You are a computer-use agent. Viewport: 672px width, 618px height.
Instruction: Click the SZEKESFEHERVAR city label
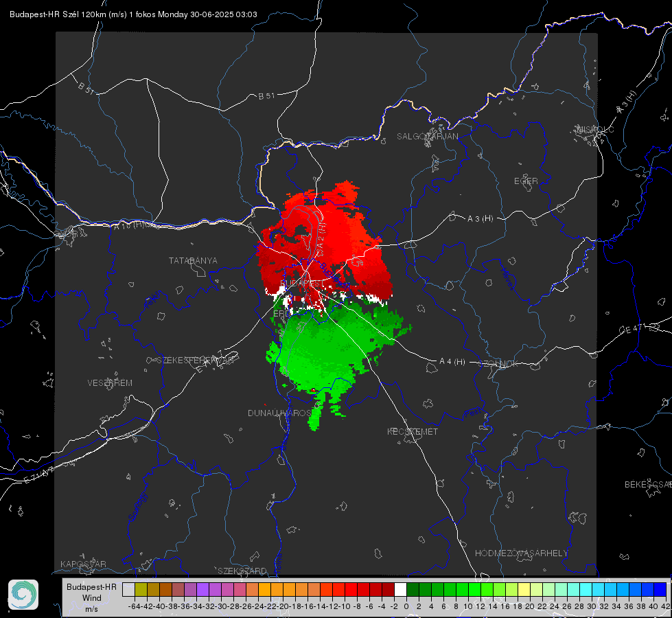pos(196,360)
